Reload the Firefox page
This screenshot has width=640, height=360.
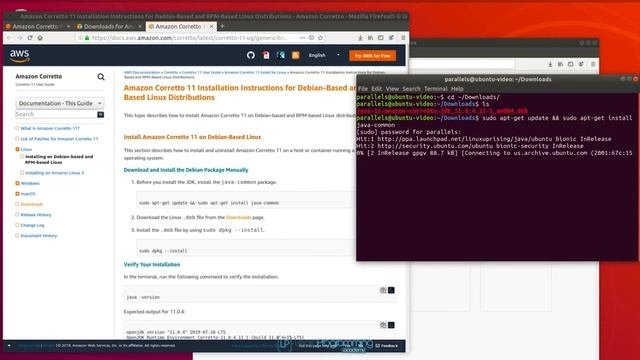[x=30, y=38]
